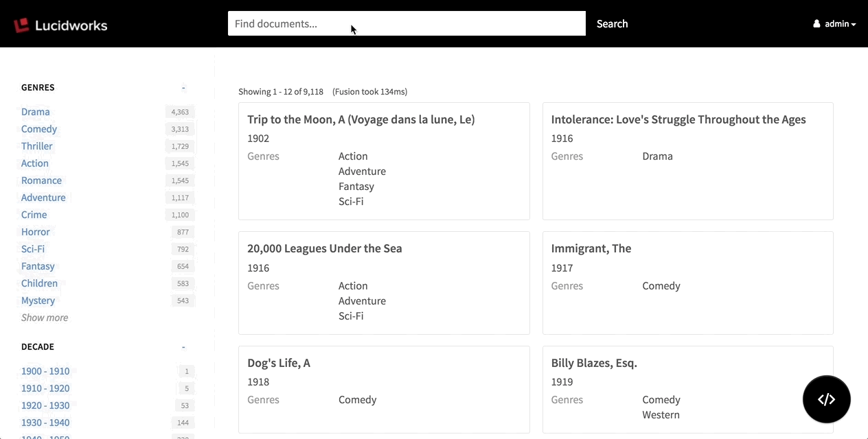Open the Billy Blazes, Esq. result card
Viewport: 868px width, 439px height.
pos(594,363)
